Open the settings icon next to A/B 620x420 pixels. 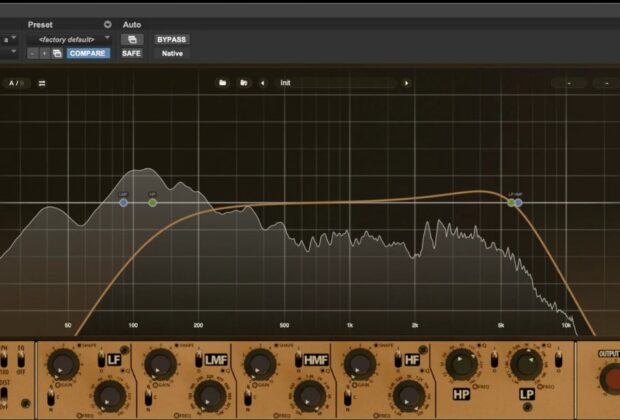[x=42, y=83]
